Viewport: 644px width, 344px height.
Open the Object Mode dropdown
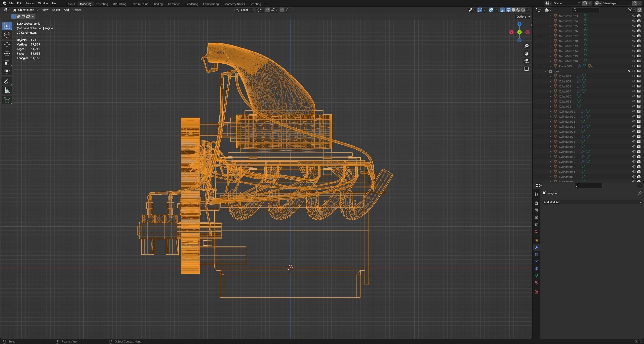pyautogui.click(x=26, y=10)
